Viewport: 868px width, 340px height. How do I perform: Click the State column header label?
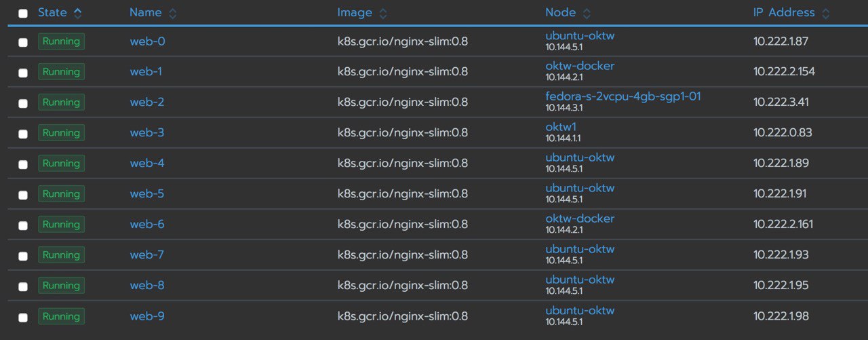coord(52,12)
